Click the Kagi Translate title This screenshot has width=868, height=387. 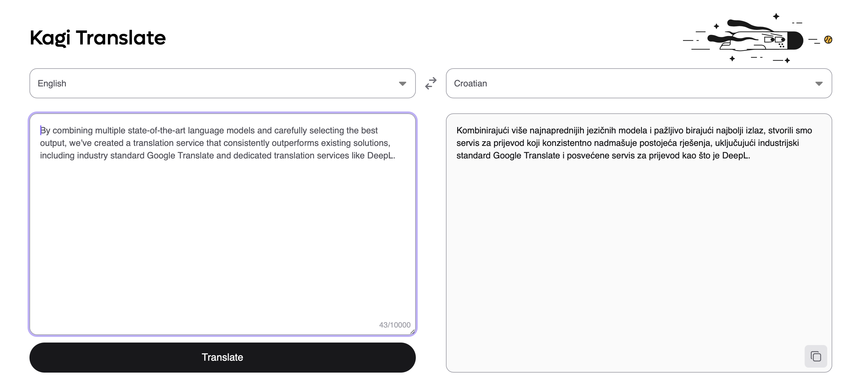click(98, 37)
